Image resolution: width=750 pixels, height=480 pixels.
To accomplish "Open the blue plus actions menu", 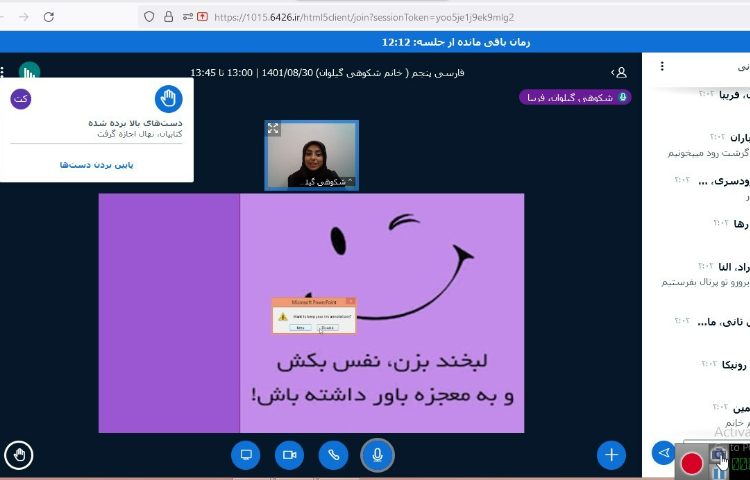I will [x=611, y=455].
